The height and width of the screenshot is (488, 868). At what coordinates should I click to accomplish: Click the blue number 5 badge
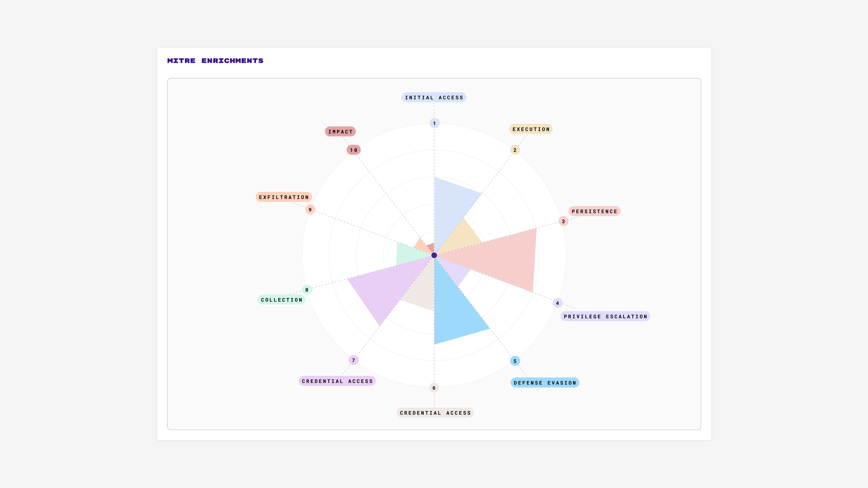click(x=515, y=361)
